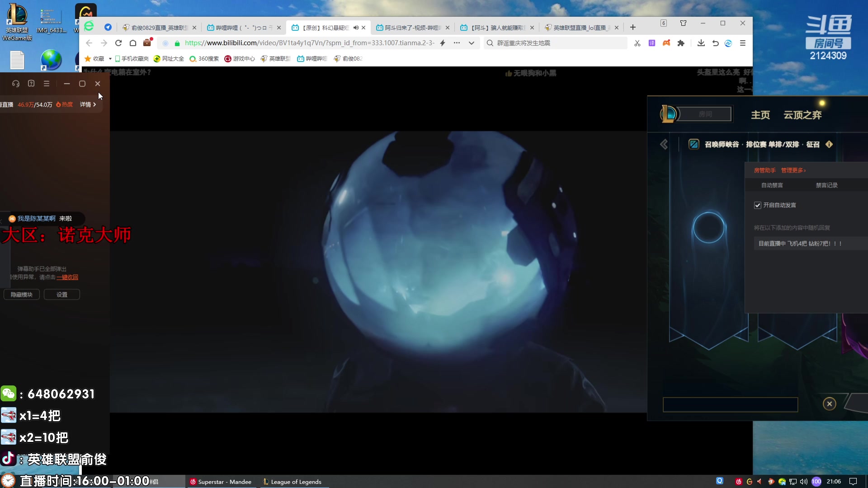
Task: Click the LoL lobby chat input box
Action: (x=730, y=404)
